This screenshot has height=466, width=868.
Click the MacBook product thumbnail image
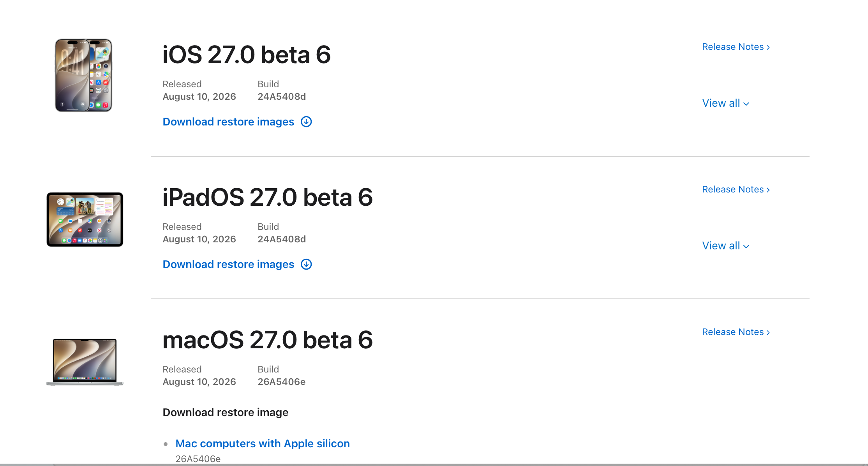coord(85,362)
